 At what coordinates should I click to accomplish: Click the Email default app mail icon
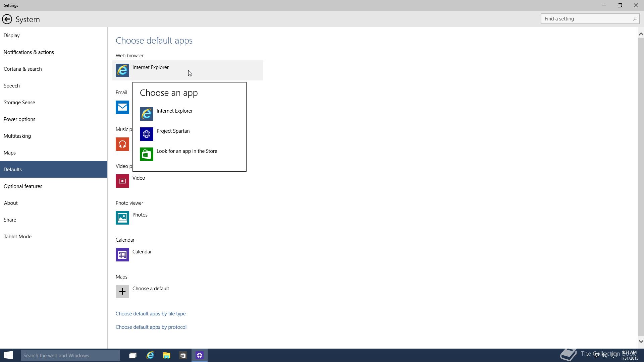pyautogui.click(x=122, y=107)
